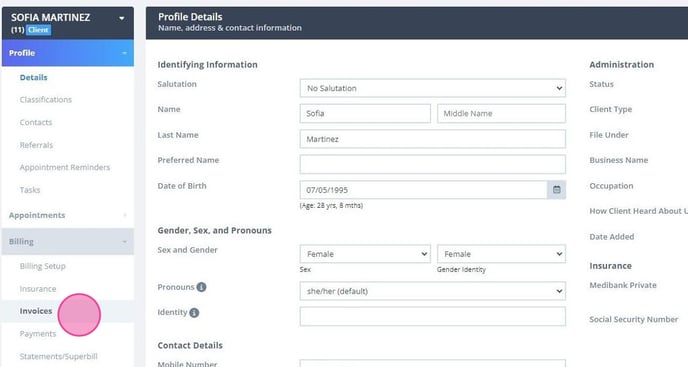Click the Middle Name input field

pos(501,114)
